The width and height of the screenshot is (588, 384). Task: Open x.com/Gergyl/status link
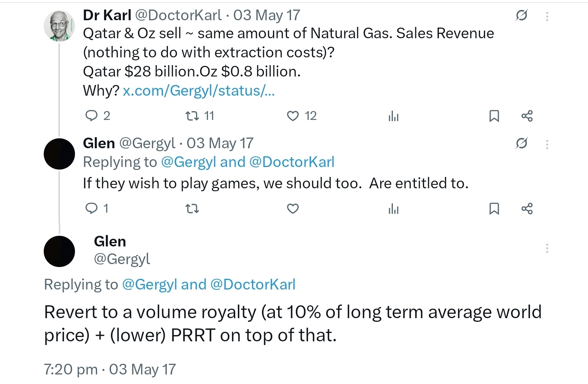(198, 90)
